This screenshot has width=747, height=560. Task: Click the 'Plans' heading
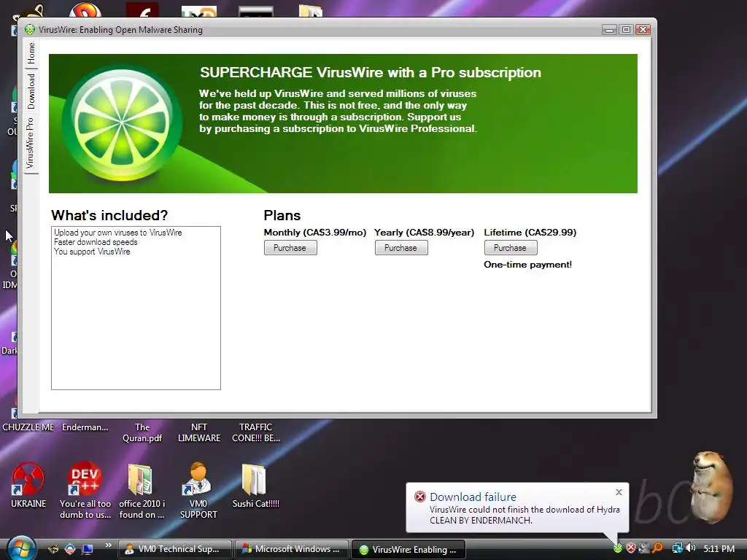click(282, 215)
